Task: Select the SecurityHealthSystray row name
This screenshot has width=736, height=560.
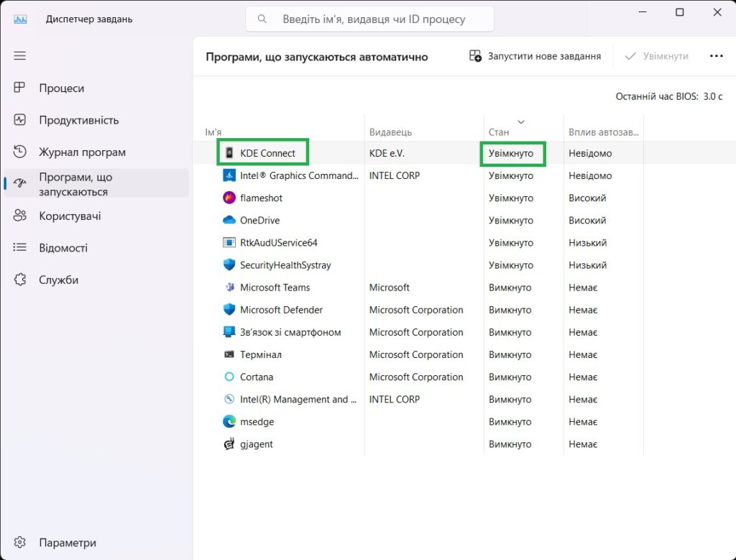Action: (x=285, y=265)
